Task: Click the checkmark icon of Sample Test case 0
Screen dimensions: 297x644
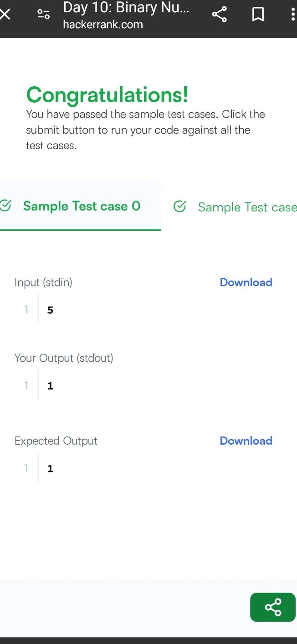Action: coord(5,206)
